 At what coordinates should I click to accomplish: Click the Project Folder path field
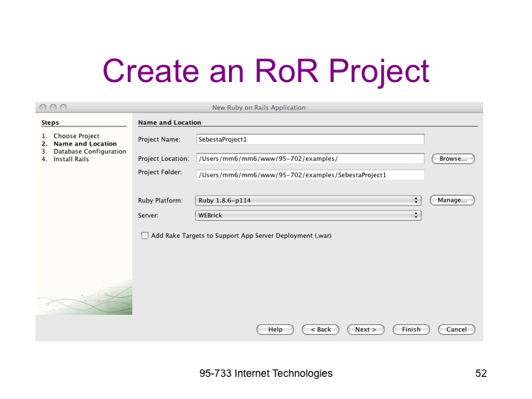(x=310, y=175)
